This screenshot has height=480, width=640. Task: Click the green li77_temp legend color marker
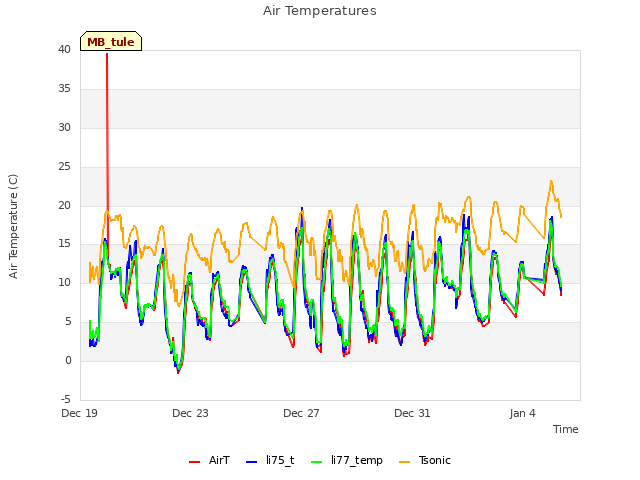coord(317,462)
